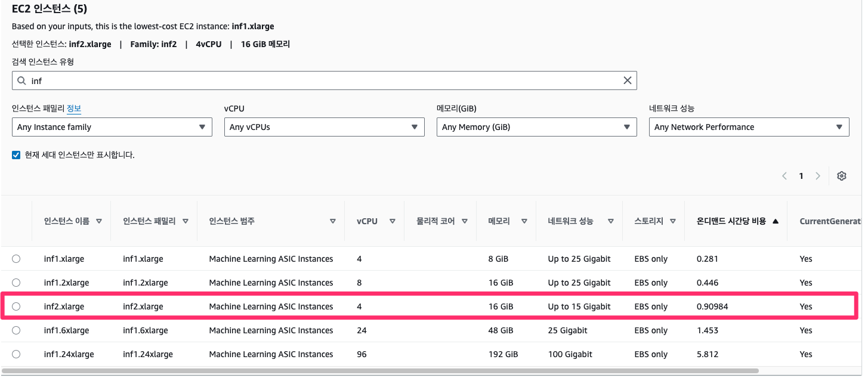Click the 25 Gigabit cell for inf1.6xlarge
This screenshot has height=378, width=868.
point(568,330)
